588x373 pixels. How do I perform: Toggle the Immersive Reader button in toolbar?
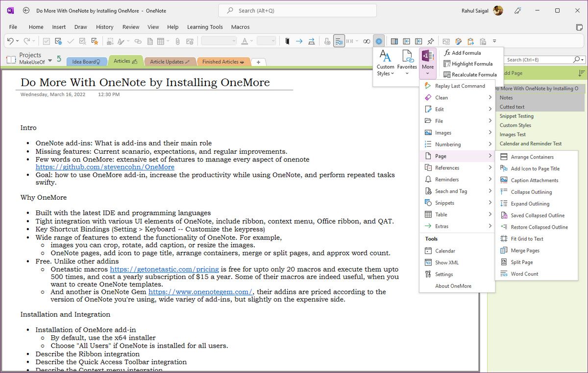339,42
